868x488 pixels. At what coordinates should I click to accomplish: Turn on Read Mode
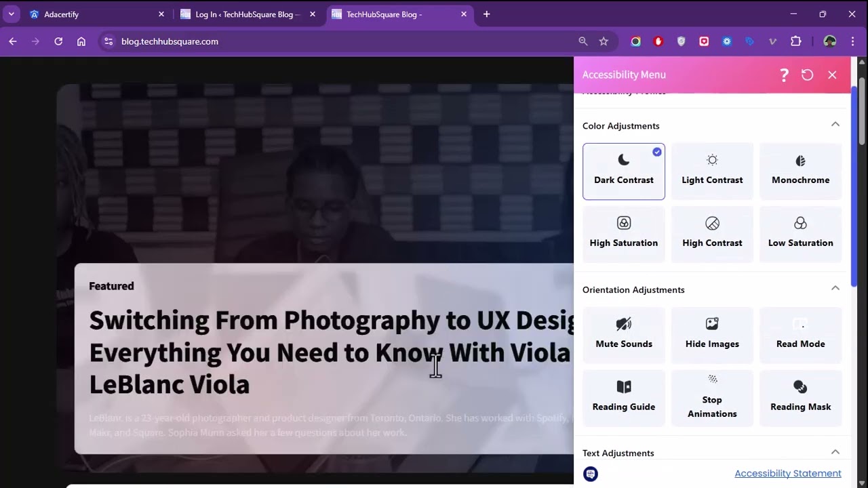click(x=800, y=335)
